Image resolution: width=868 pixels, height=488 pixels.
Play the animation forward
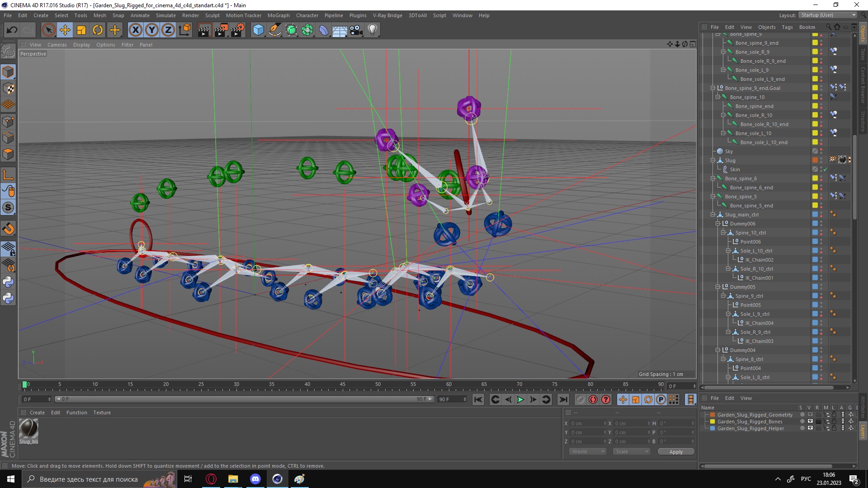(520, 399)
